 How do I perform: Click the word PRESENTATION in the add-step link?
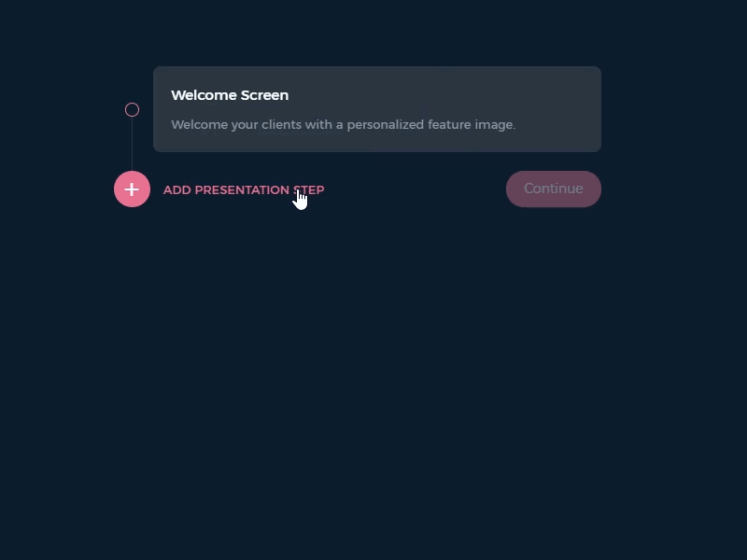[x=242, y=190]
